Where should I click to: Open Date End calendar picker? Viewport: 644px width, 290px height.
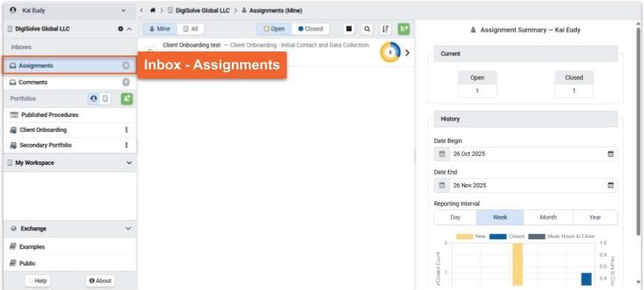tap(610, 185)
